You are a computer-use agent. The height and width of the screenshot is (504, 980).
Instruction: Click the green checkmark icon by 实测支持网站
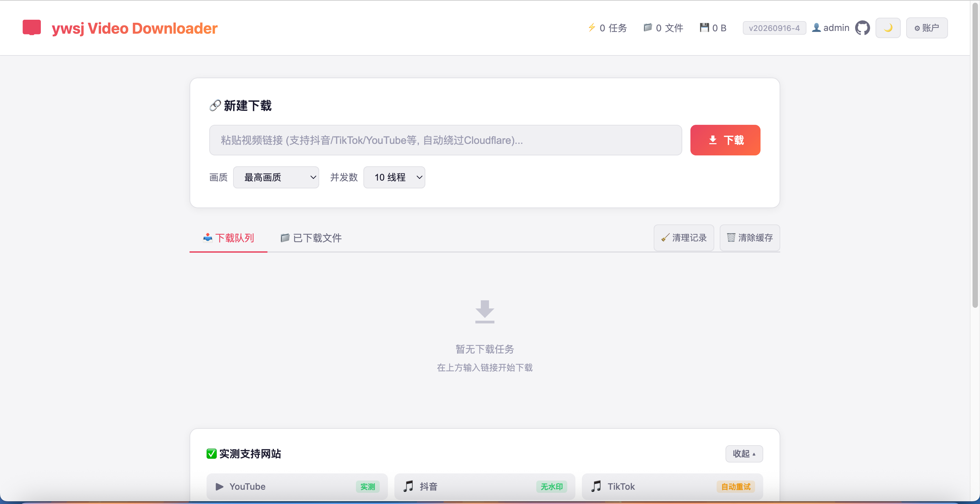[x=212, y=454]
